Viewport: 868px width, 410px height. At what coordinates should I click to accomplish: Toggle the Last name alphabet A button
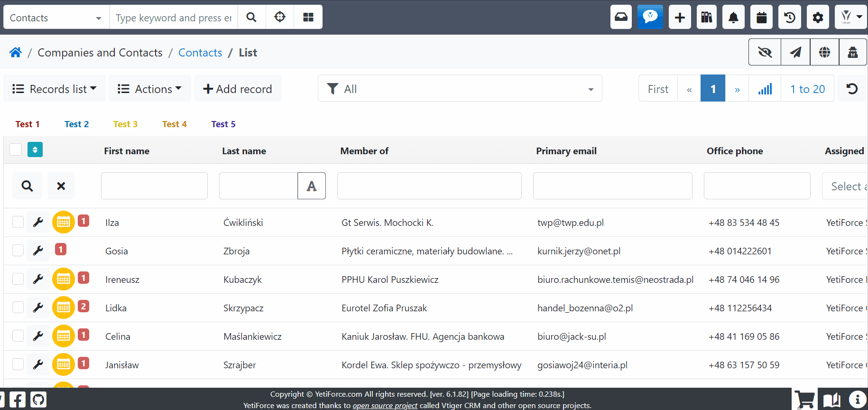pyautogui.click(x=312, y=186)
